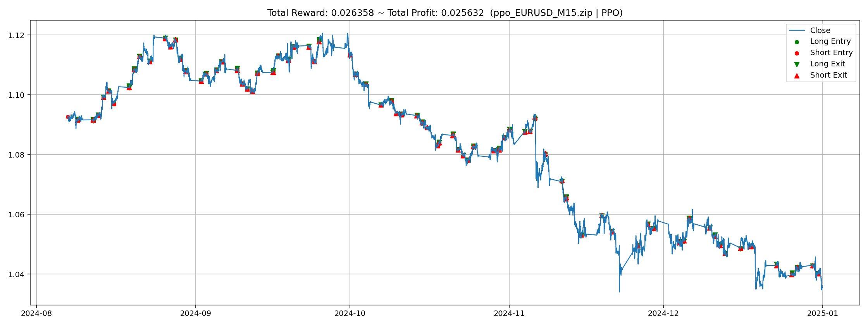Click the chart title showing Total Reward
868x326 pixels.
click(445, 13)
